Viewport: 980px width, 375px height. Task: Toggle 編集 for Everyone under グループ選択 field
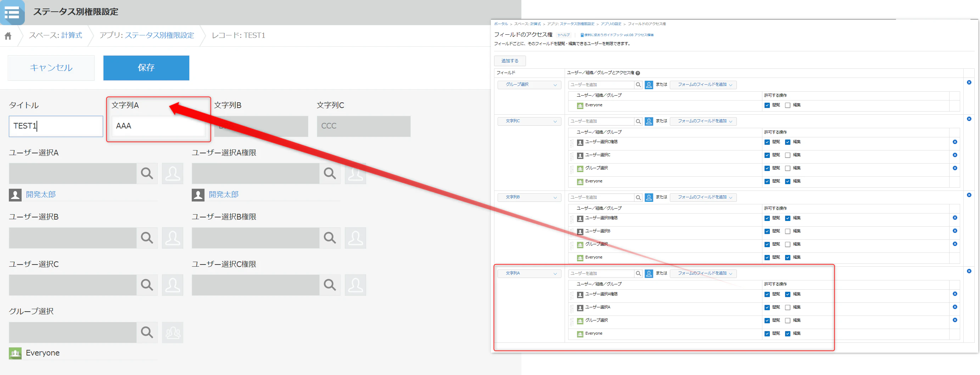click(788, 106)
